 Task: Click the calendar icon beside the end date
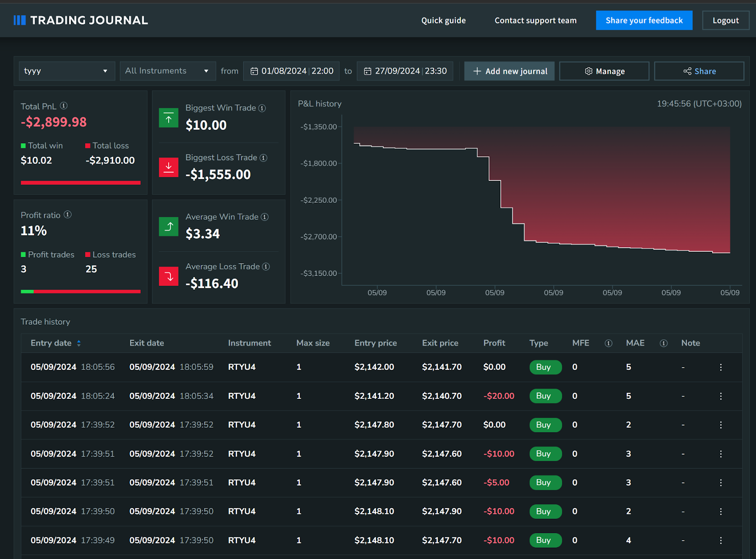coord(368,71)
